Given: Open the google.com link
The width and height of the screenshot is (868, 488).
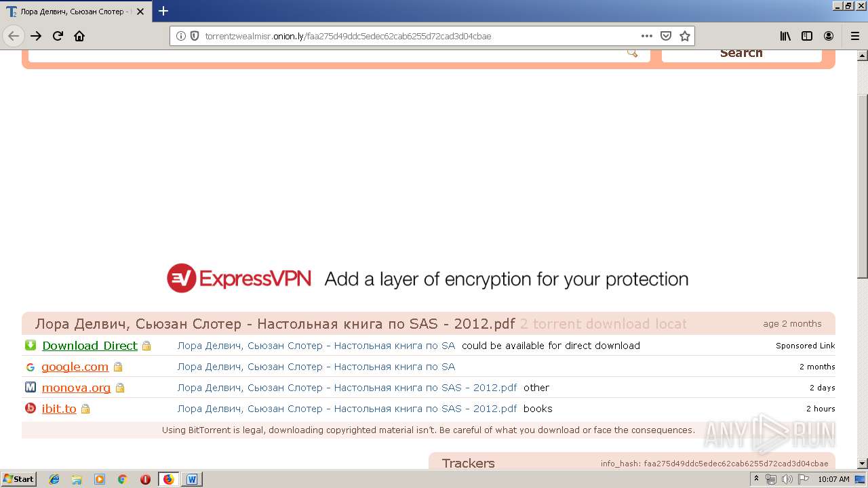Looking at the screenshot, I should point(75,367).
